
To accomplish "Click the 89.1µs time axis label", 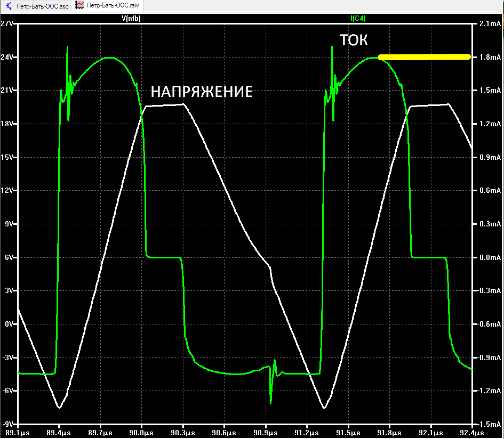I will point(18,433).
